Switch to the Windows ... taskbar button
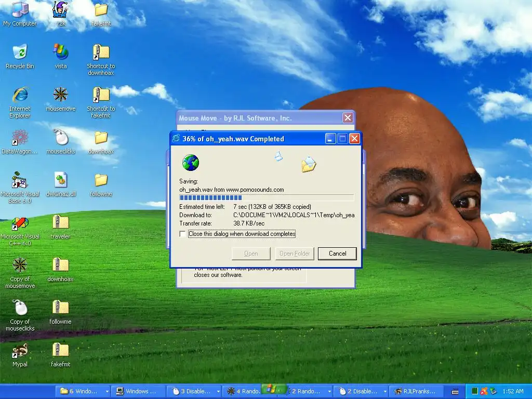532x399 pixels. (x=138, y=391)
